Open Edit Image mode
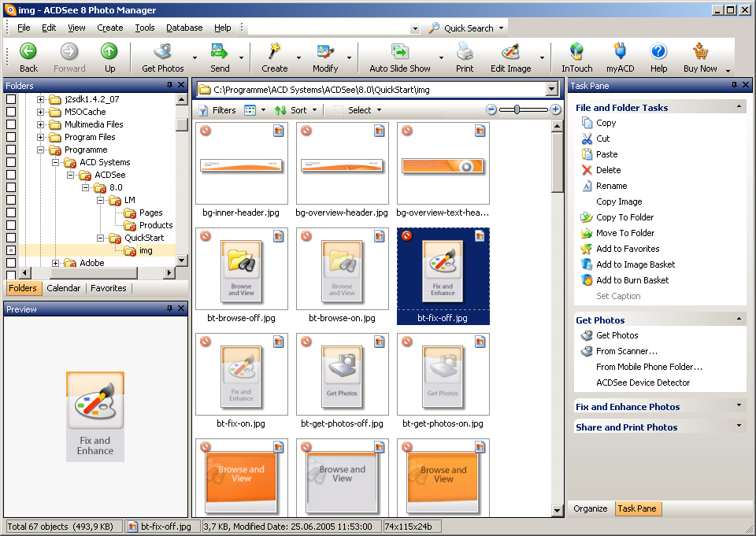 [510, 55]
